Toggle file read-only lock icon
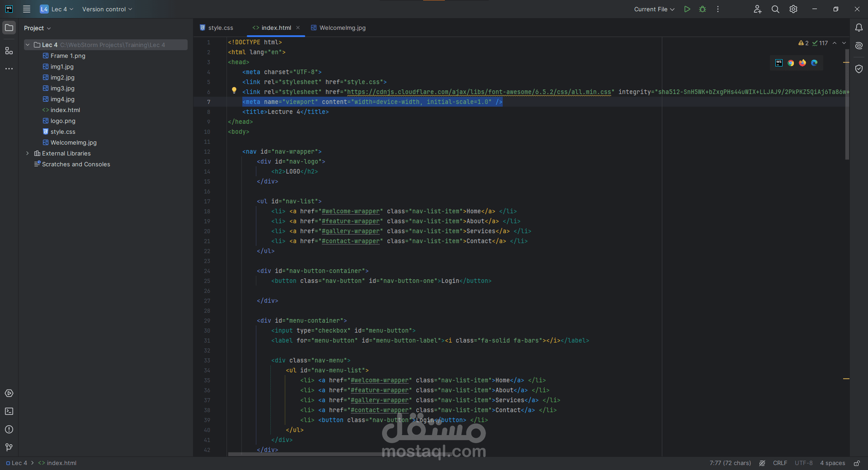The image size is (868, 470). (857, 463)
